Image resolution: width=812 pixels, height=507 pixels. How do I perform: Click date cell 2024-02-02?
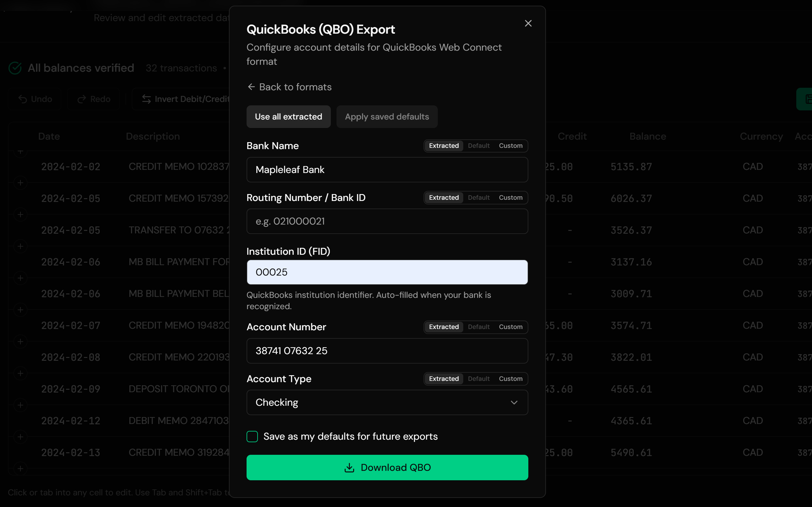click(x=71, y=167)
